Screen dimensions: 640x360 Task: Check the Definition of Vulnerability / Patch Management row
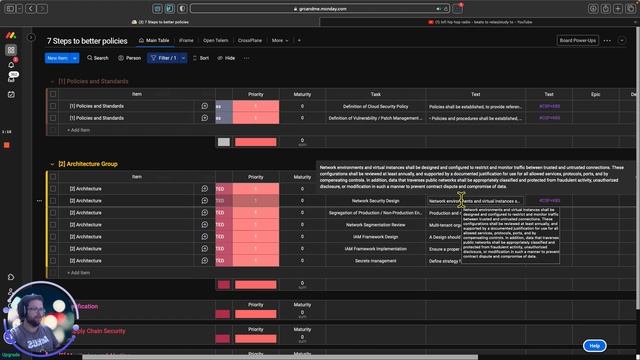tap(53, 118)
